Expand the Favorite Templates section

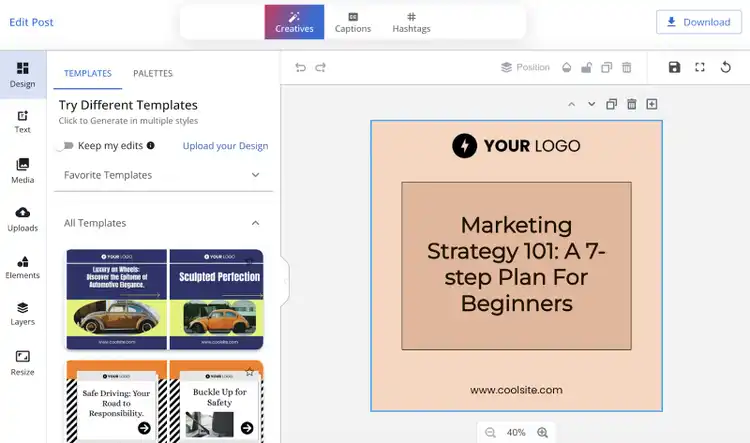tap(163, 175)
